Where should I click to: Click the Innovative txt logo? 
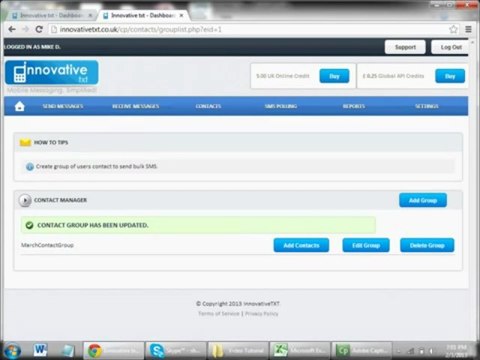pos(52,73)
